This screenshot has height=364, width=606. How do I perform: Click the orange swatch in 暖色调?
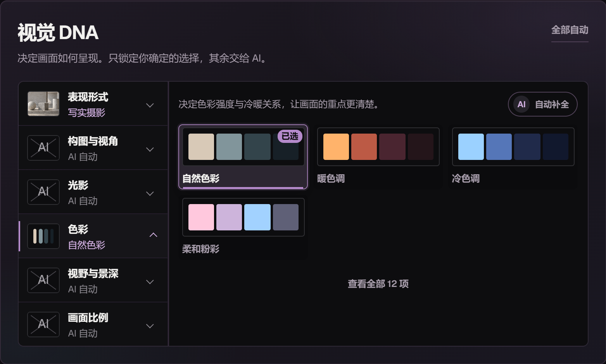click(x=336, y=147)
